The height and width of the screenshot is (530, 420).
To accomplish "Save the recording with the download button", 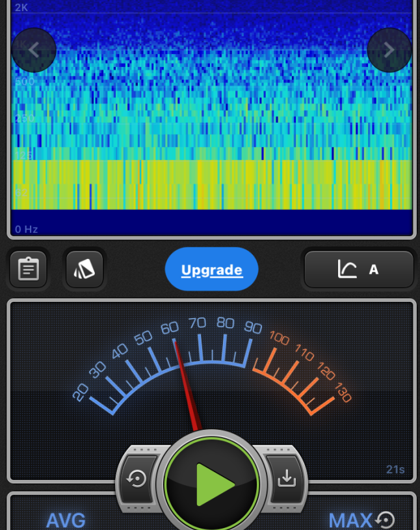I will pos(286,479).
